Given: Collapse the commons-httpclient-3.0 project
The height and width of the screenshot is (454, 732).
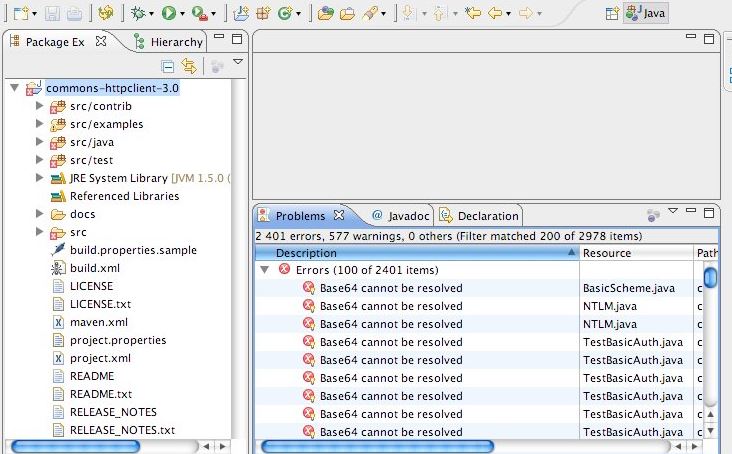Looking at the screenshot, I should 15,88.
